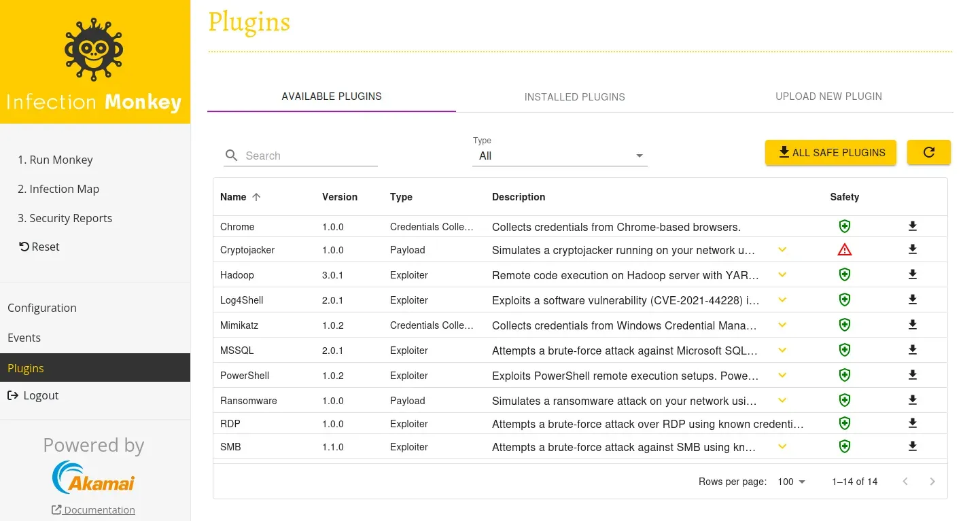Expand the Cryptojacker description chevron
This screenshot has width=980, height=521.
pos(782,249)
